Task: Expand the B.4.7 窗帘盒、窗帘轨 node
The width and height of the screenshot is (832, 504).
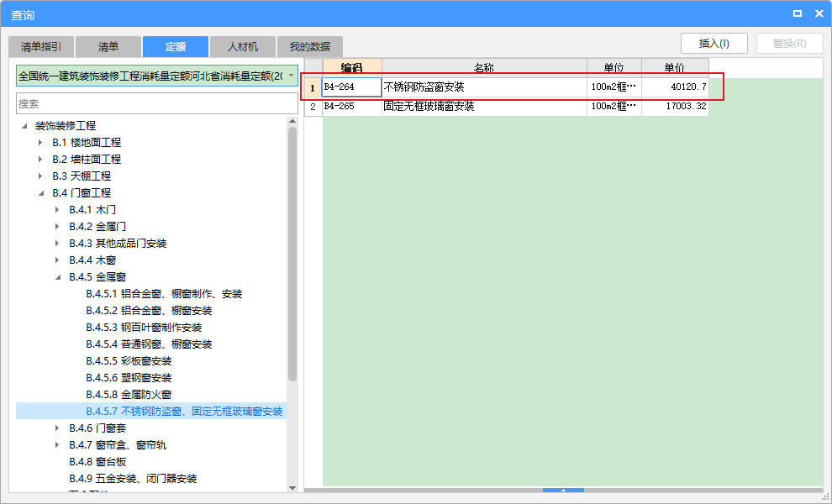Action: 57,445
